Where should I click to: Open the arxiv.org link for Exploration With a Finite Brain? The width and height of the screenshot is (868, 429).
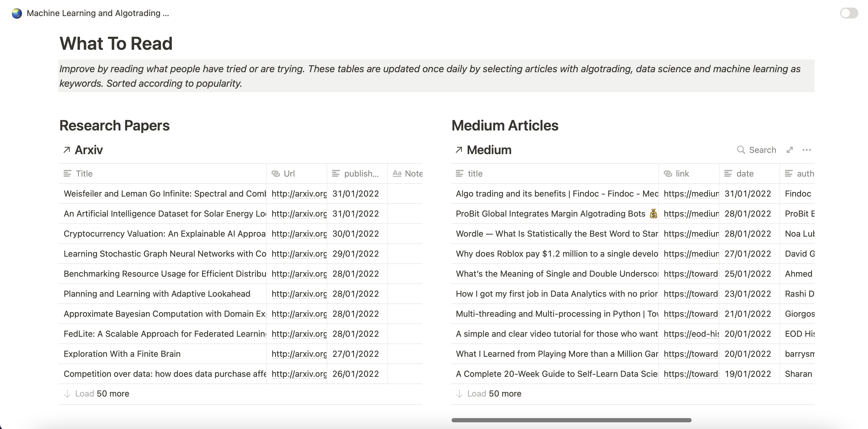pos(299,354)
